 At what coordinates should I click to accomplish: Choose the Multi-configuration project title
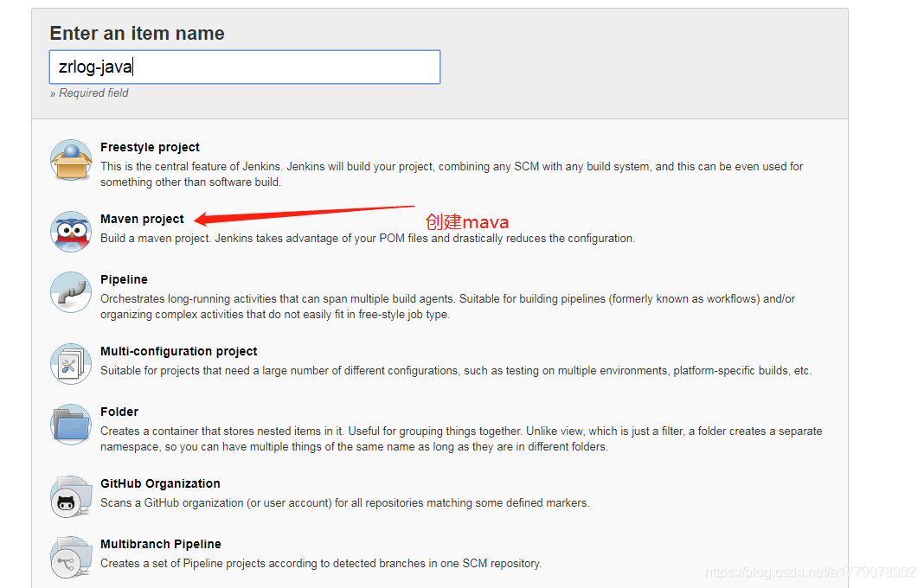point(178,351)
